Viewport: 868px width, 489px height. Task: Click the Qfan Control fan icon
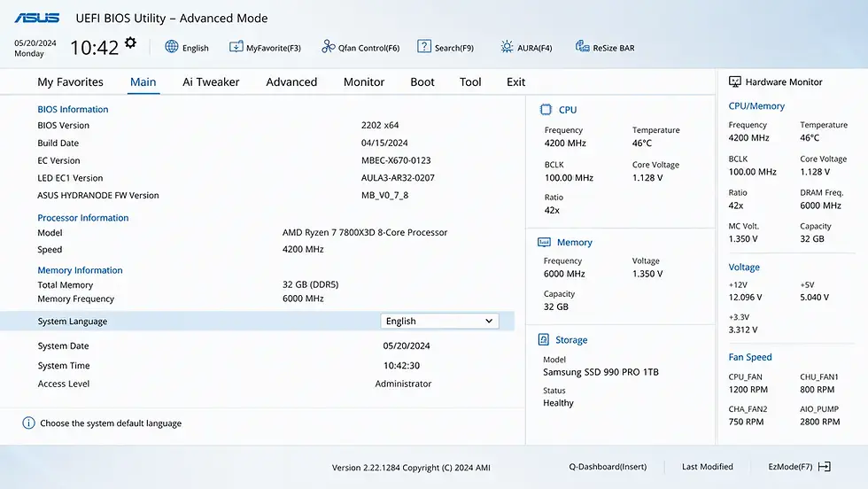[329, 47]
